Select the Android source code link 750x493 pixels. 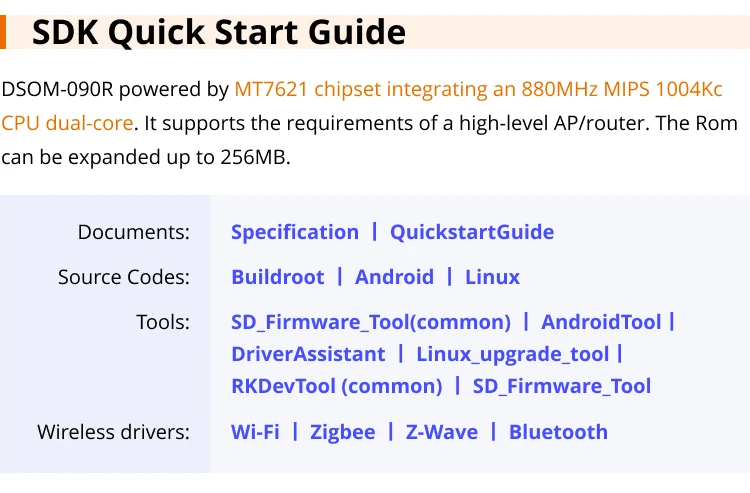point(394,277)
